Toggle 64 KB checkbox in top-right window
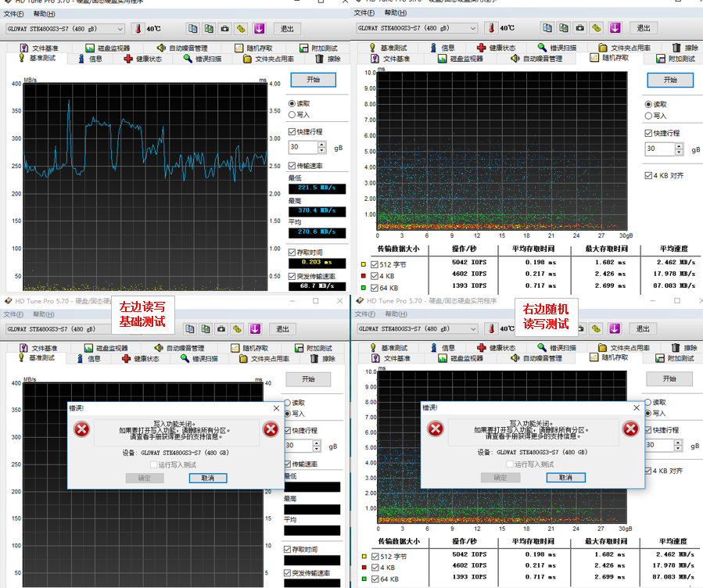The image size is (703, 588). pyautogui.click(x=375, y=289)
